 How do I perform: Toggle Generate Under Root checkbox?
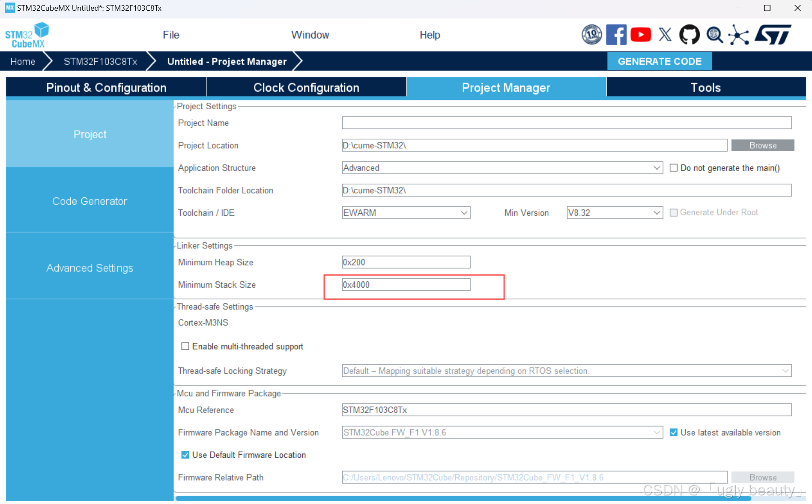point(674,212)
